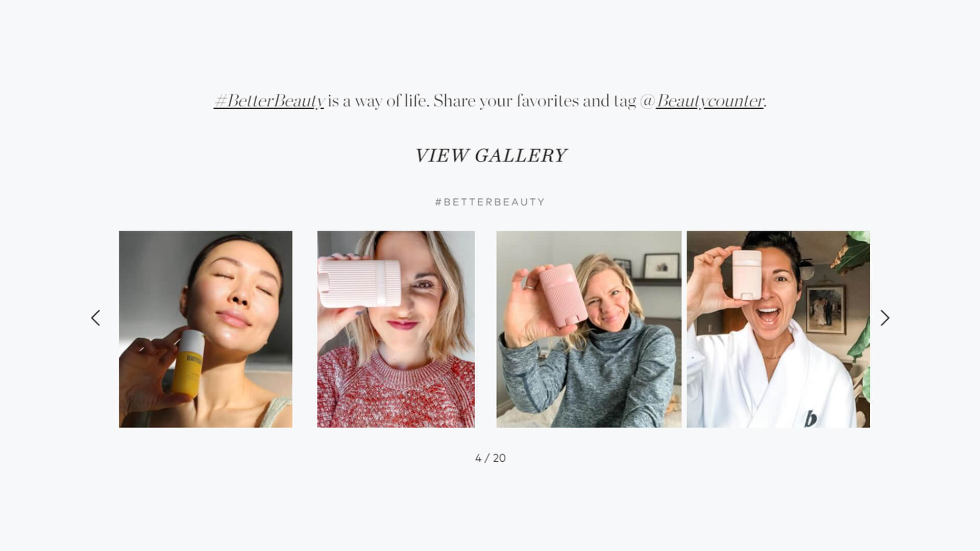Open the VIEW GALLERY link
The height and width of the screenshot is (551, 980).
coord(491,156)
